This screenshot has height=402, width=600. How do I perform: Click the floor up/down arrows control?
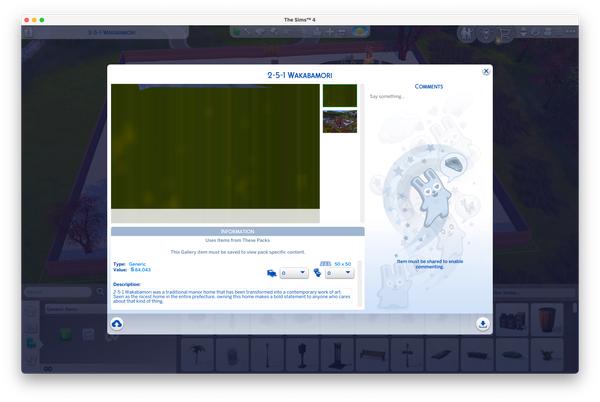pyautogui.click(x=523, y=32)
